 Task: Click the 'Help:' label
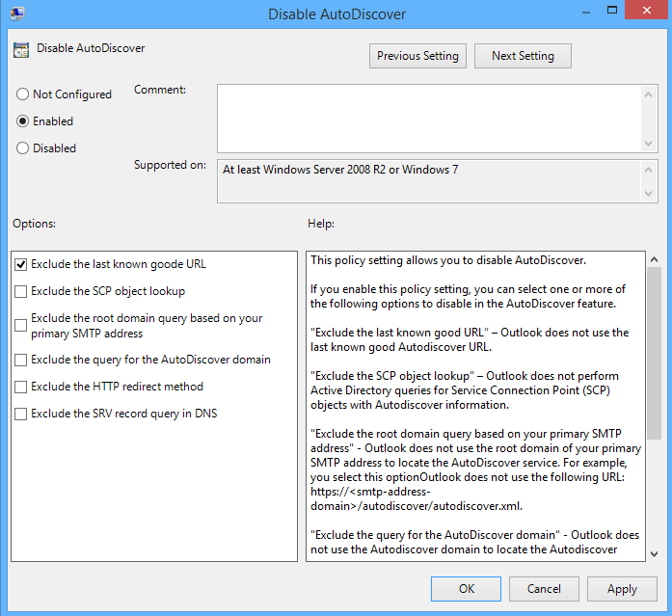(321, 224)
